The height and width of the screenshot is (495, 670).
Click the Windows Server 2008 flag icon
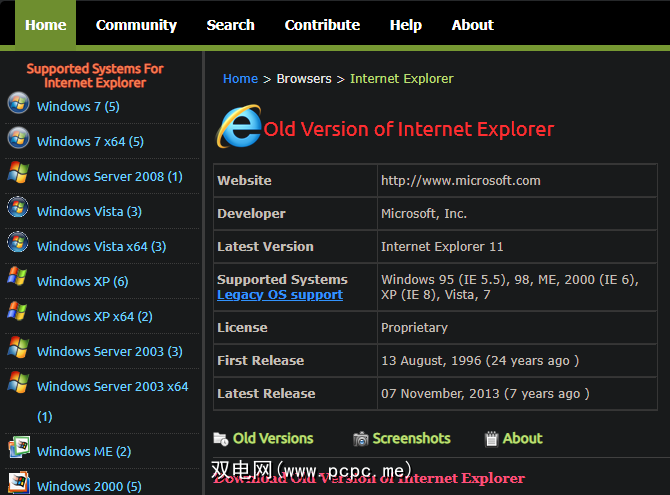tap(18, 173)
